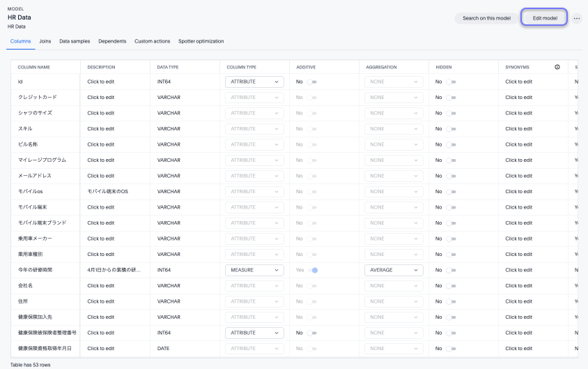588x369 pixels.
Task: Click the Edit model button
Action: point(544,18)
